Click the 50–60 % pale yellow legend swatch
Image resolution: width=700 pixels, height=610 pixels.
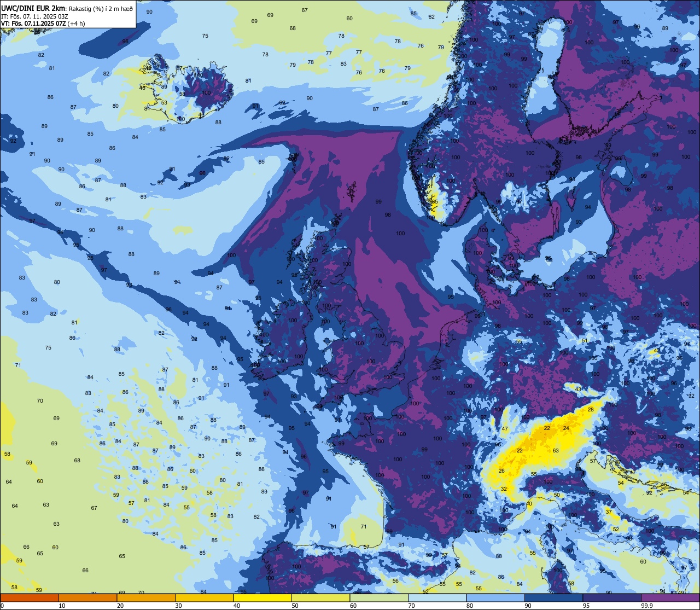click(320, 598)
